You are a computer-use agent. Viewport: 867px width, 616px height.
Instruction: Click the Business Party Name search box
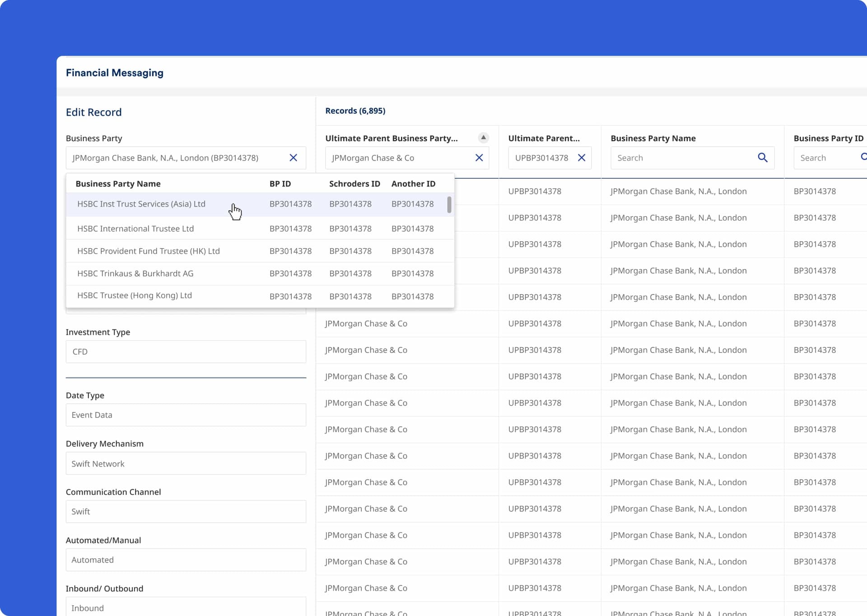pyautogui.click(x=692, y=158)
